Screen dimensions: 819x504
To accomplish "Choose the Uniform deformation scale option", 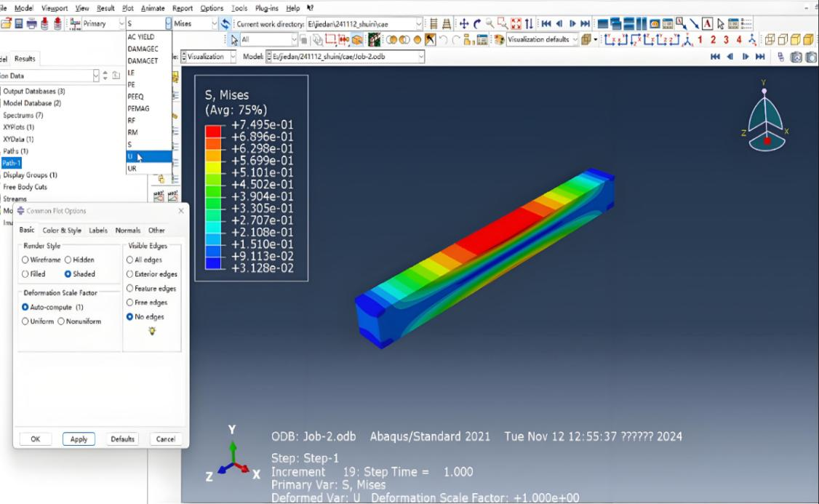I will (x=25, y=321).
